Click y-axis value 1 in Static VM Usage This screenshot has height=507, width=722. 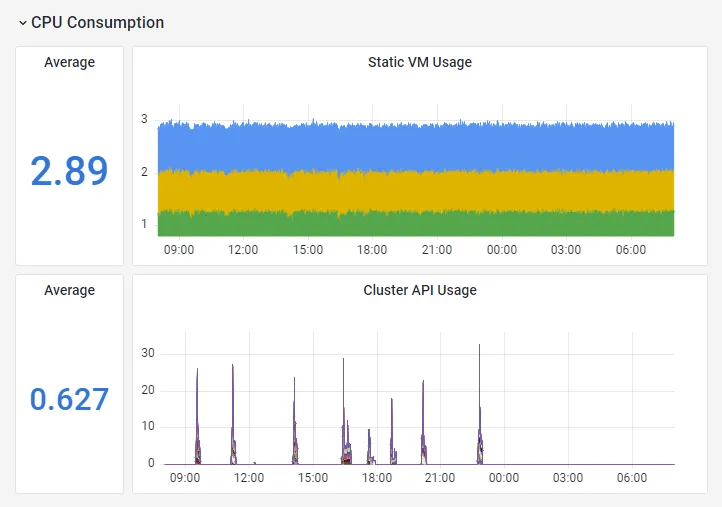[x=144, y=224]
